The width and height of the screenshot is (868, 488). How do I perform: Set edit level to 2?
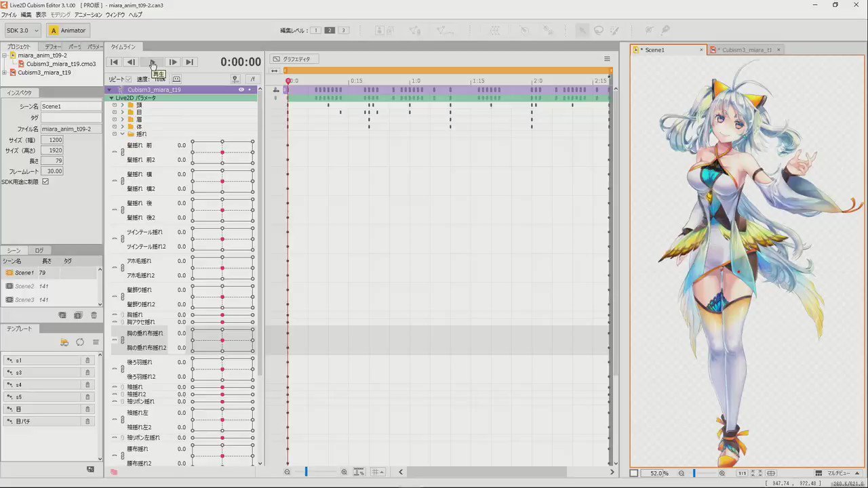pos(330,30)
